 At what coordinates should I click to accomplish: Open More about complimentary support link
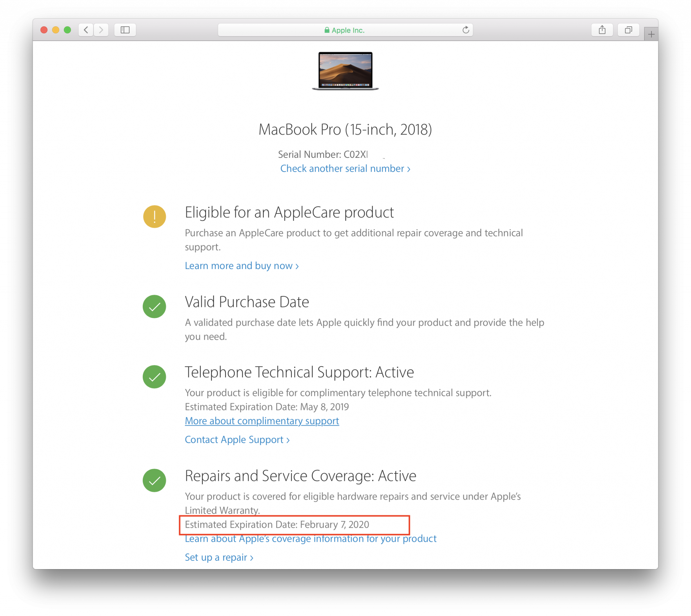262,421
